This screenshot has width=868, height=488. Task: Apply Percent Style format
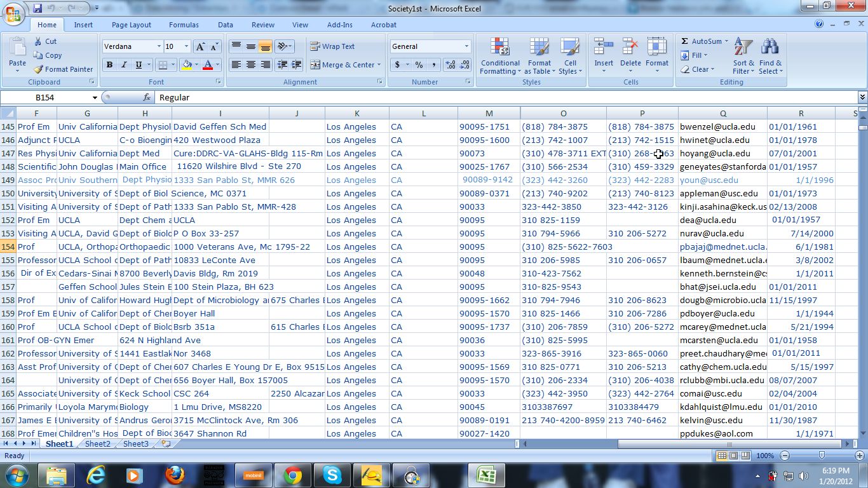coord(419,65)
